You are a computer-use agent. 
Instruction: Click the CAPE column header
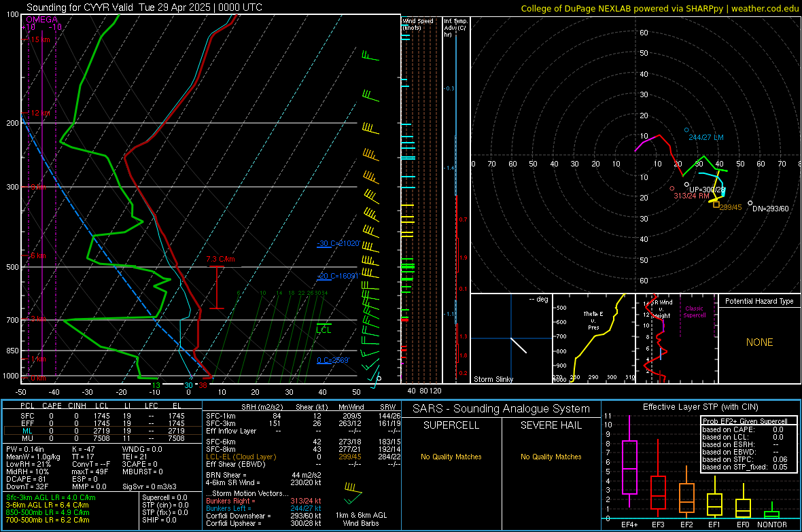[x=52, y=406]
